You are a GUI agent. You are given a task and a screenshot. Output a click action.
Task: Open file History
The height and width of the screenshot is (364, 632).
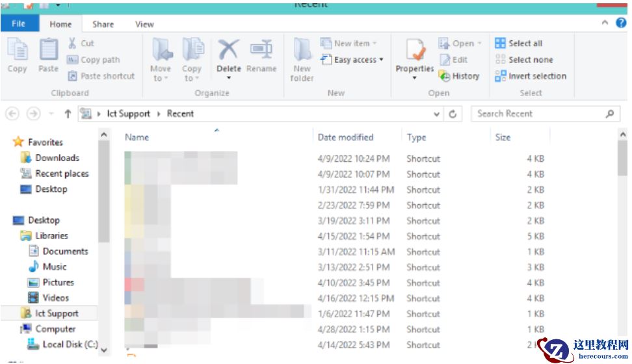[459, 76]
